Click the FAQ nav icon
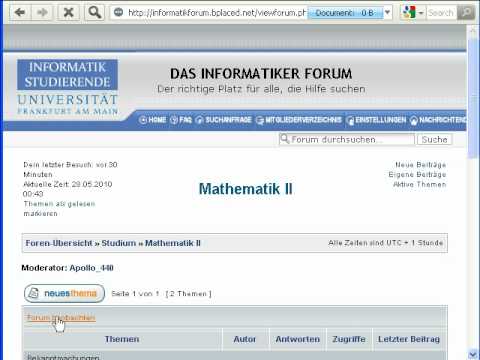Image resolution: width=480 pixels, height=360 pixels. 174,120
